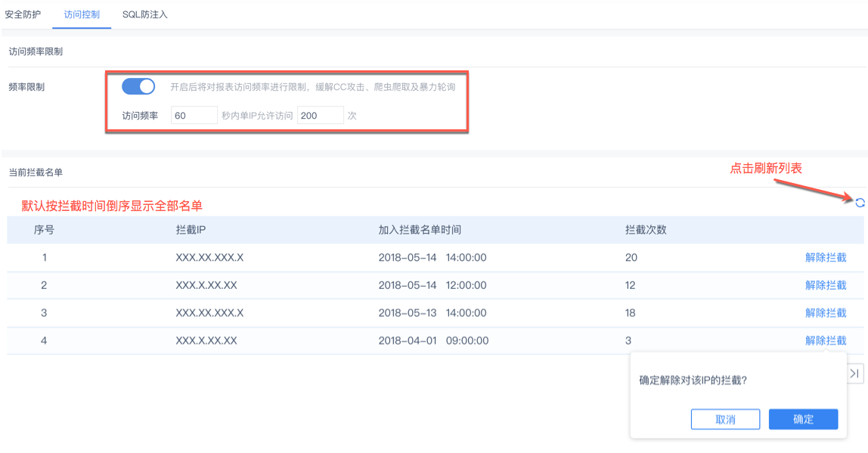This screenshot has width=868, height=453.
Task: Select the 访问控制 tab
Action: click(x=82, y=14)
